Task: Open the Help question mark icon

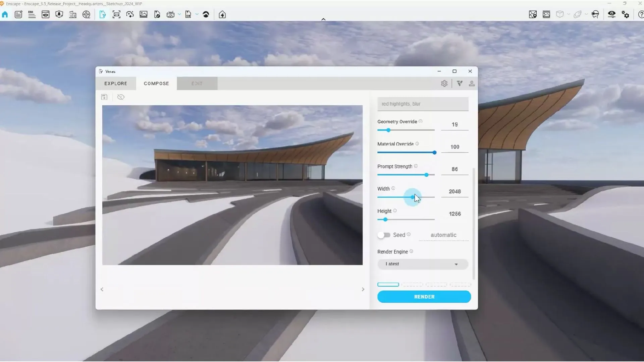Action: click(641, 14)
